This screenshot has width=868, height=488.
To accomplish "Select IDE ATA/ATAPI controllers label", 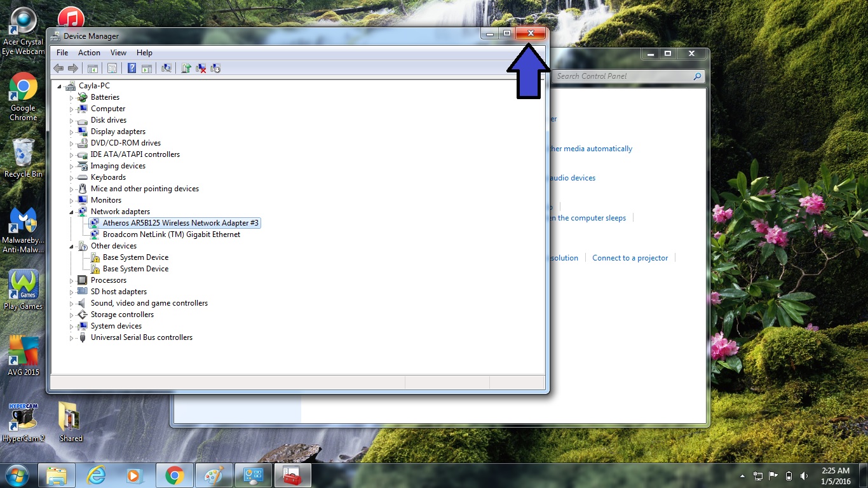I will tap(135, 154).
